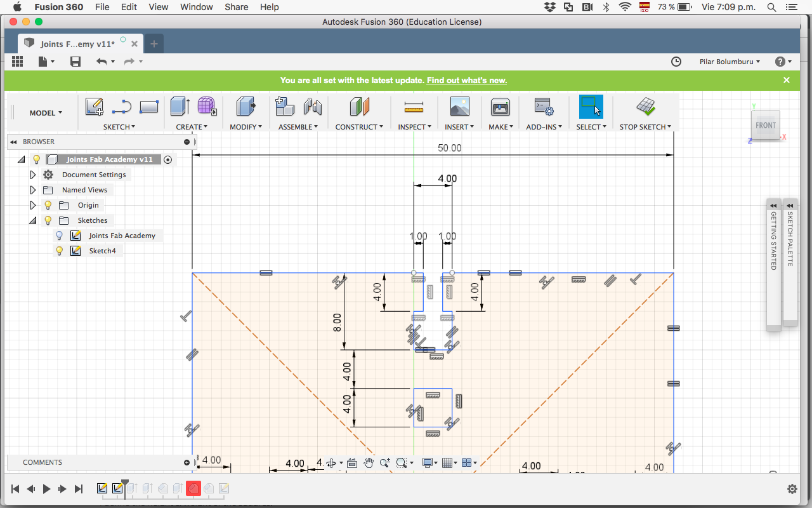Screen dimensions: 812x508
Task: Jump to timeline end
Action: click(79, 489)
